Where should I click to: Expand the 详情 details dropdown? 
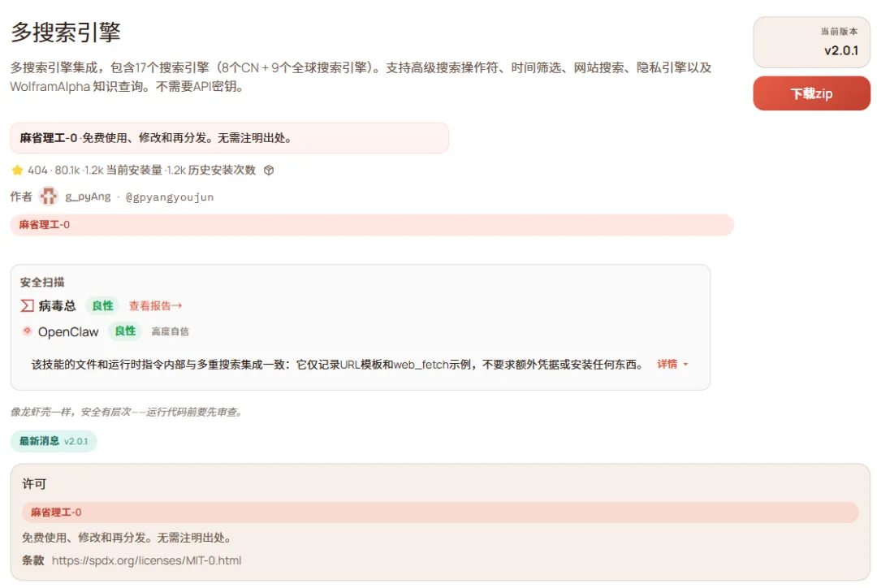(x=672, y=364)
